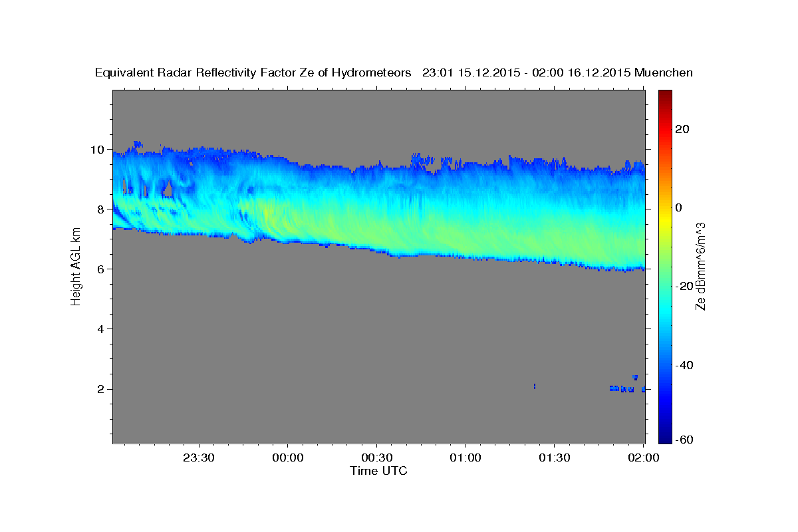The image size is (798, 532).
Task: Click the plot title 'Equivalent Radar Reflectivity Factor Ze of Hydrometeors'
Action: tap(253, 72)
